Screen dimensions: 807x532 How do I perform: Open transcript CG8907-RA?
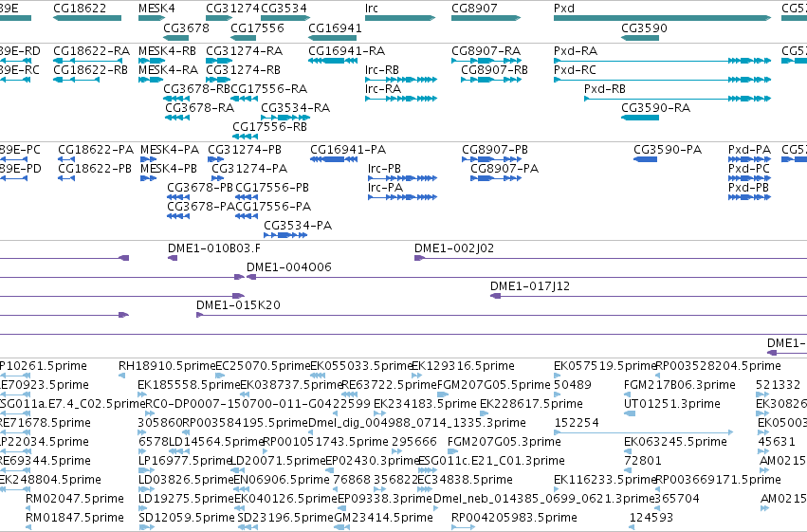tap(486, 61)
